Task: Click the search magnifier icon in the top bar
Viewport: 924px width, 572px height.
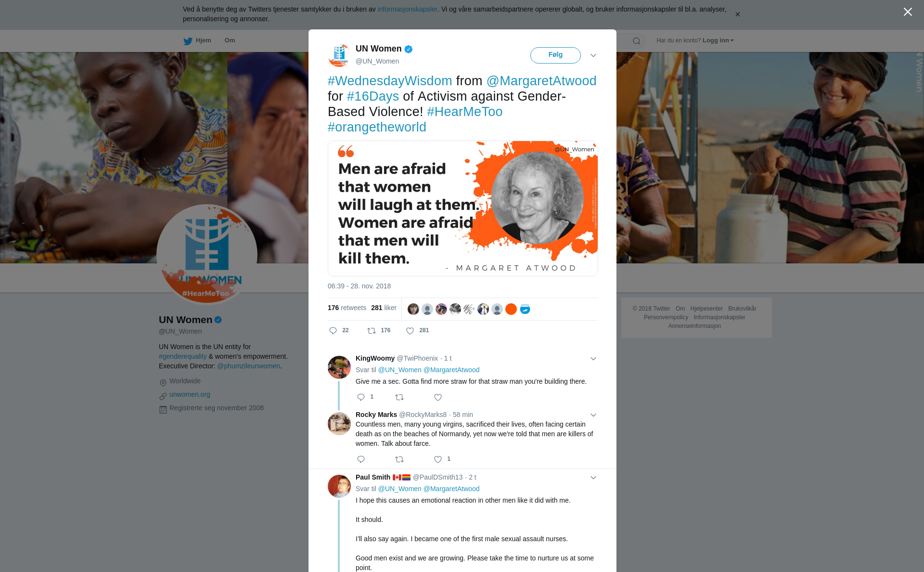Action: click(637, 41)
